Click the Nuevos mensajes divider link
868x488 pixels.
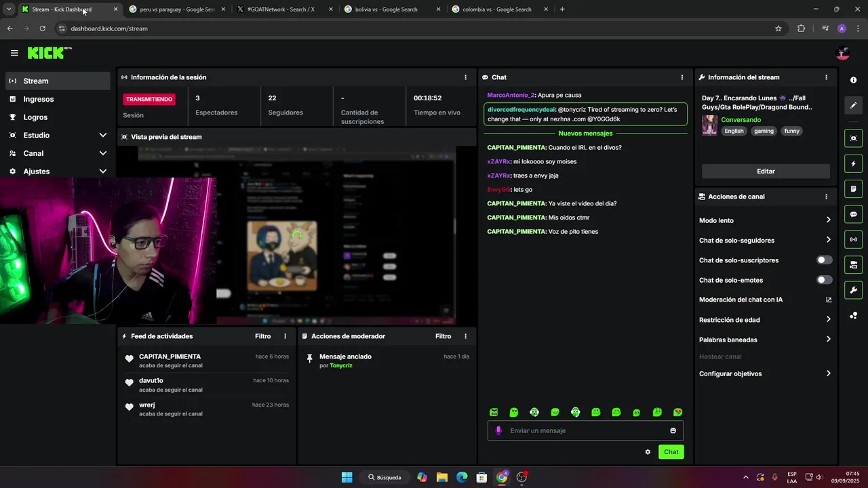[x=585, y=134]
